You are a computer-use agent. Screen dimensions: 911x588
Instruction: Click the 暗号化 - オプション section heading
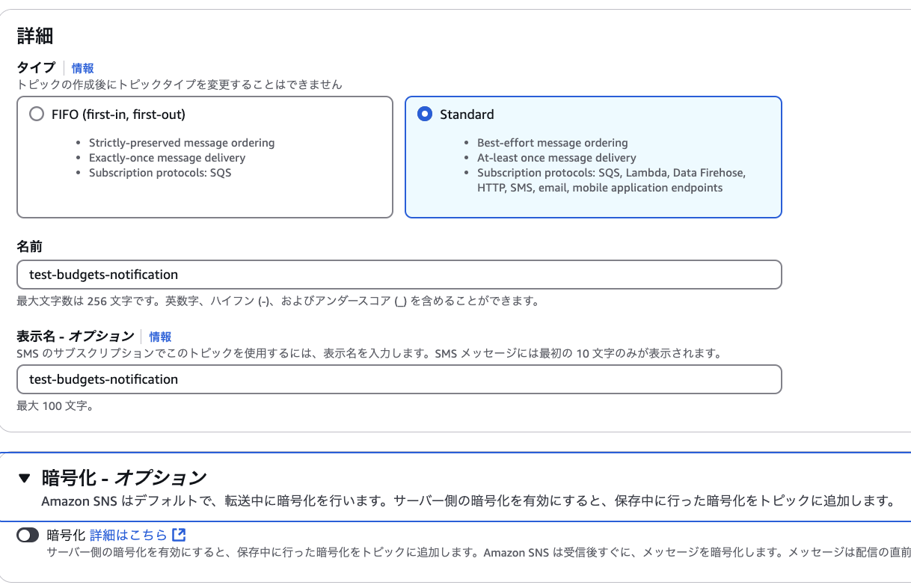(124, 477)
